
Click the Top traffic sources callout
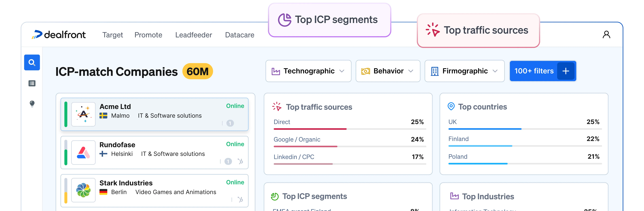pyautogui.click(x=478, y=30)
